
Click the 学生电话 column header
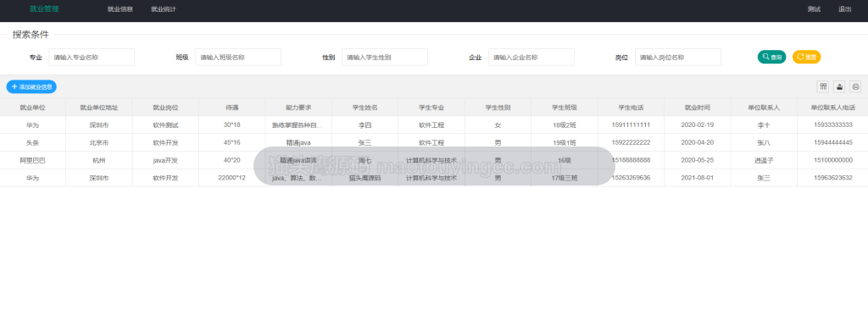point(631,108)
